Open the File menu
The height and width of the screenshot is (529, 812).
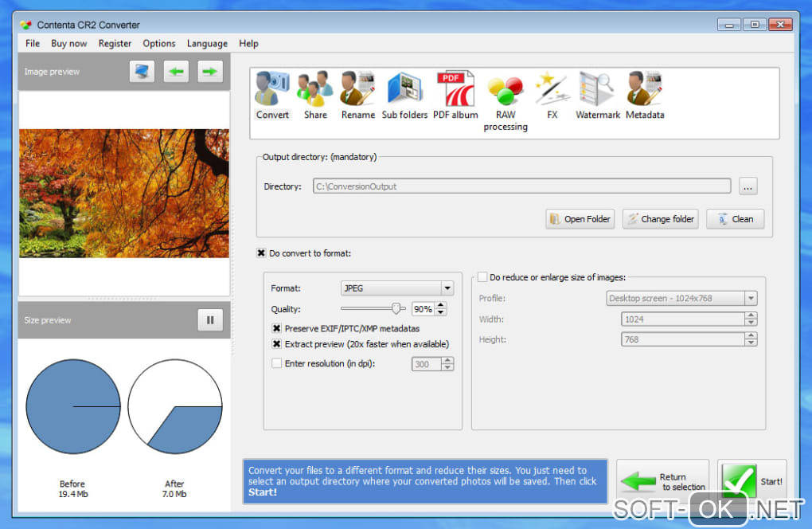pyautogui.click(x=33, y=44)
